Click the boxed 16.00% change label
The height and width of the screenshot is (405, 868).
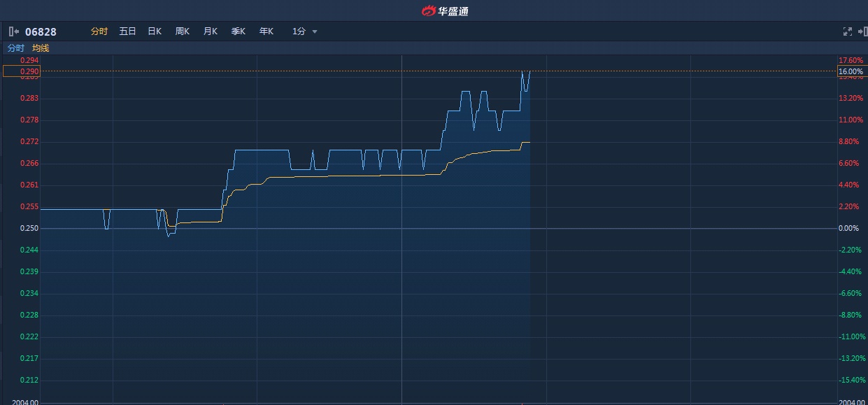click(851, 71)
